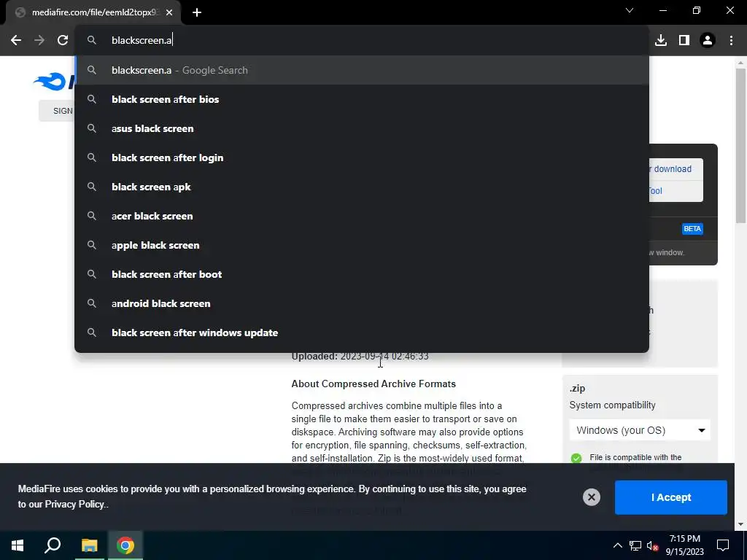Dismiss the cookie banner with X
The width and height of the screenshot is (747, 560).
tap(591, 497)
